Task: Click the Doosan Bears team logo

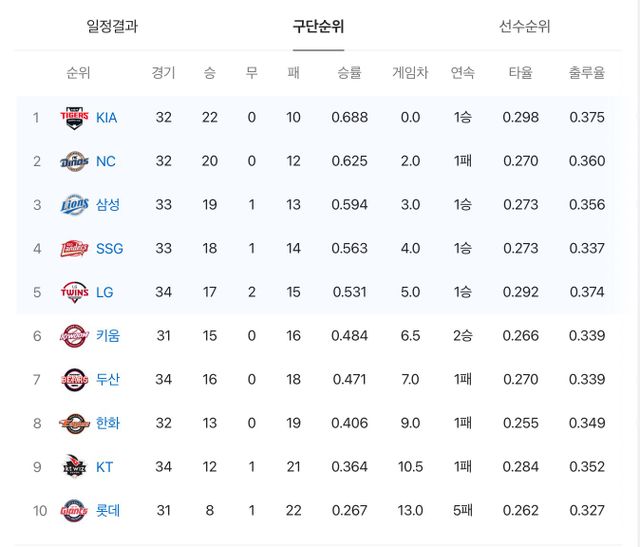Action: tap(75, 380)
